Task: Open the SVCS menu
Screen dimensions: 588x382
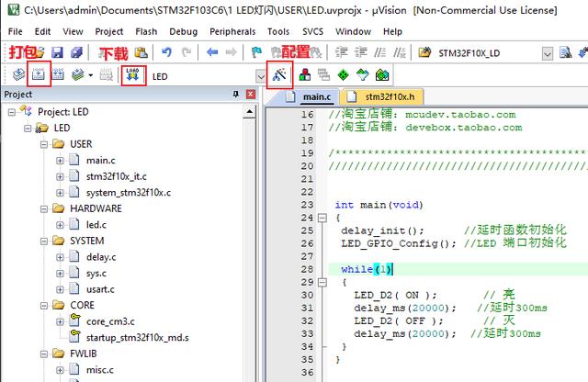Action: click(x=312, y=31)
